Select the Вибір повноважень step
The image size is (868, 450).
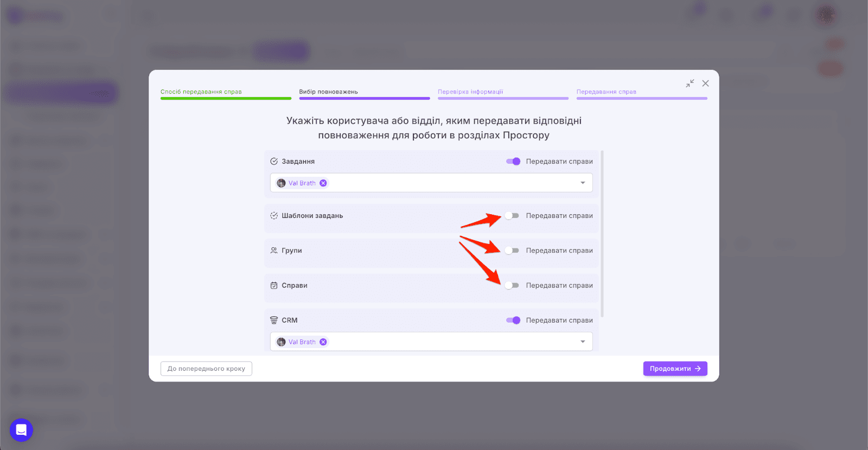[365, 94]
